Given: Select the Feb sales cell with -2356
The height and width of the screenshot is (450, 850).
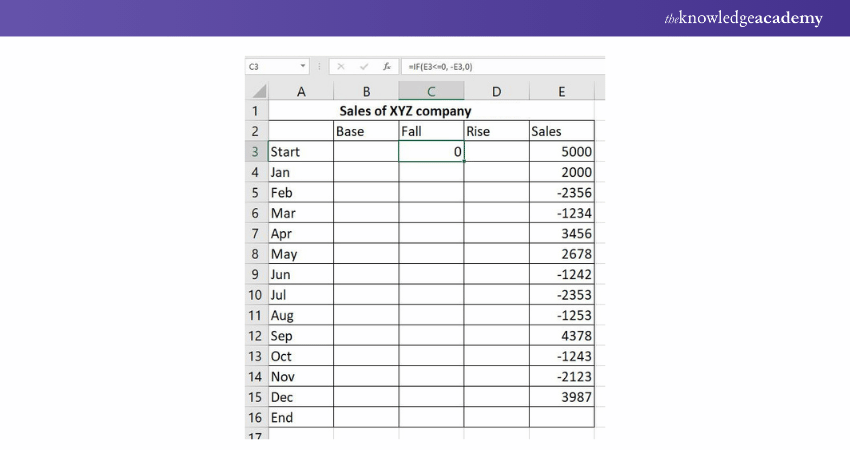Looking at the screenshot, I should click(x=562, y=193).
